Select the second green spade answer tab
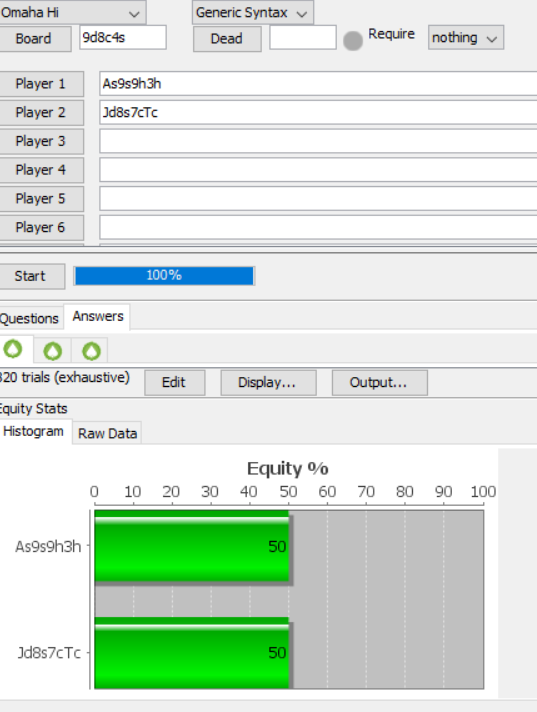 (52, 351)
